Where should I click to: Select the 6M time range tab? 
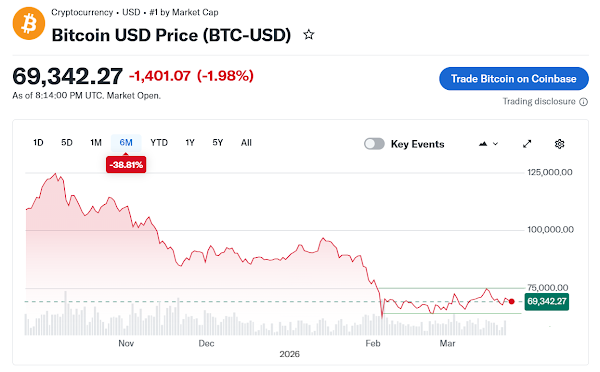[x=126, y=143]
